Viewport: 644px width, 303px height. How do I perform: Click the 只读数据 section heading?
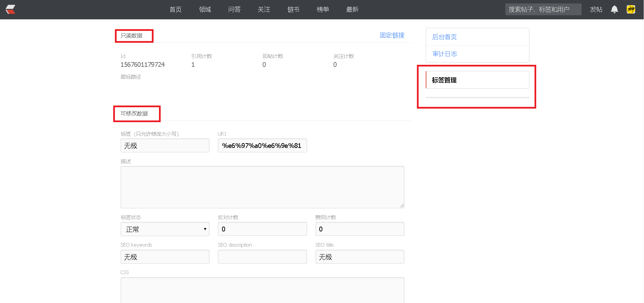tap(132, 36)
